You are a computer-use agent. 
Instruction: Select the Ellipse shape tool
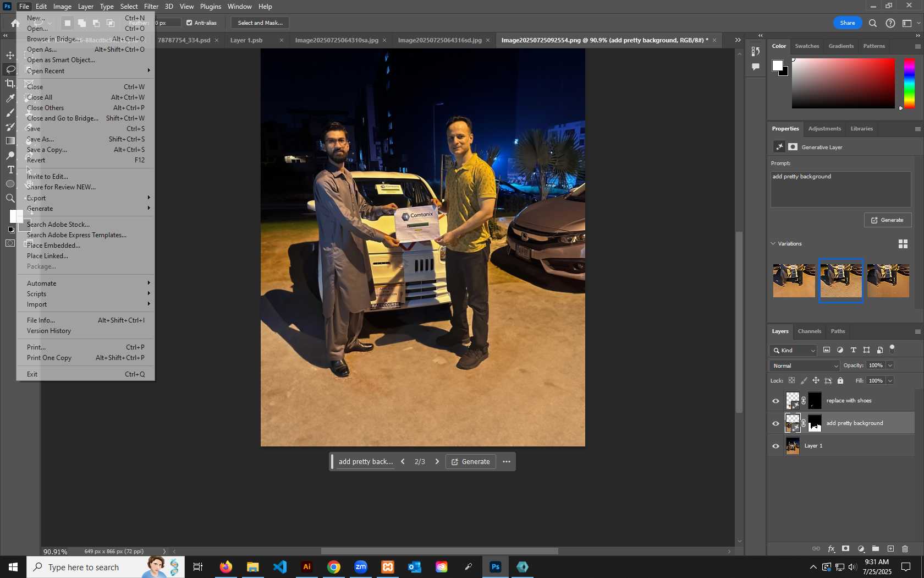pos(10,184)
